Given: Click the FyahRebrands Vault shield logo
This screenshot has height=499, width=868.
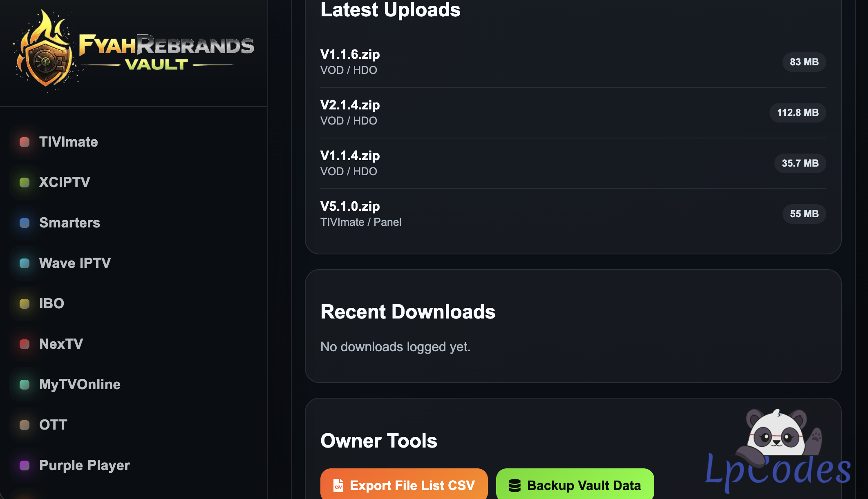Looking at the screenshot, I should click(133, 51).
